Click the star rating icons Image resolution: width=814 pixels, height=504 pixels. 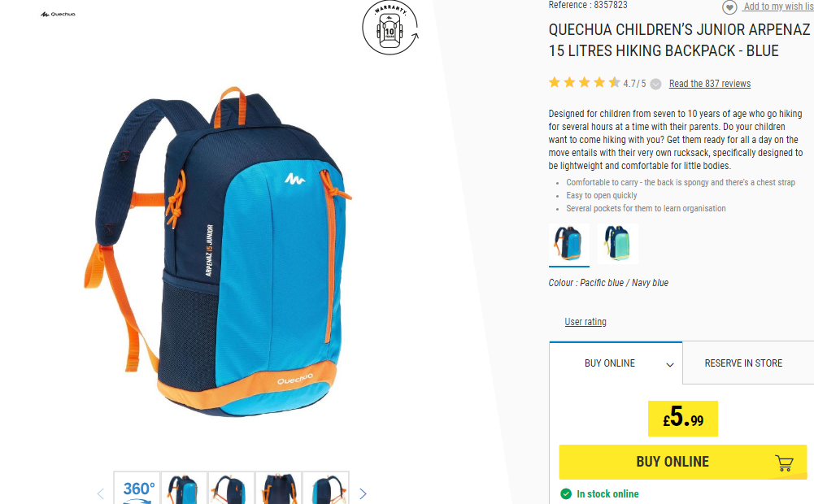click(584, 83)
